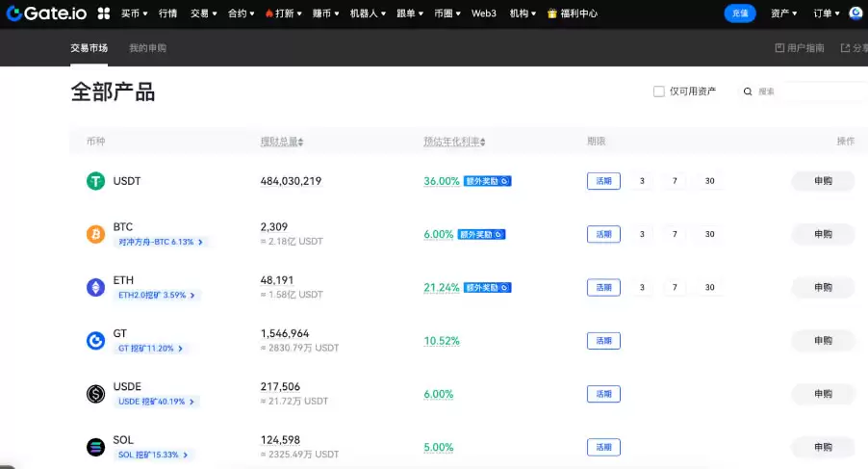
Task: Select 活期 term for ETH
Action: click(x=603, y=287)
